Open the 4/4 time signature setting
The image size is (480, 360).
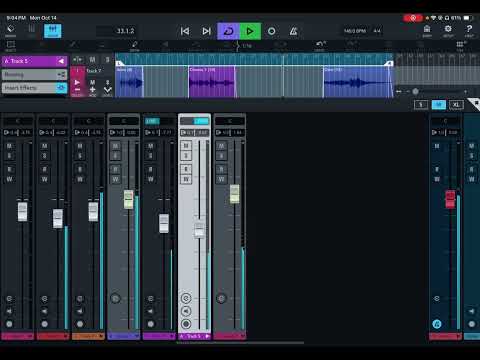coord(377,31)
